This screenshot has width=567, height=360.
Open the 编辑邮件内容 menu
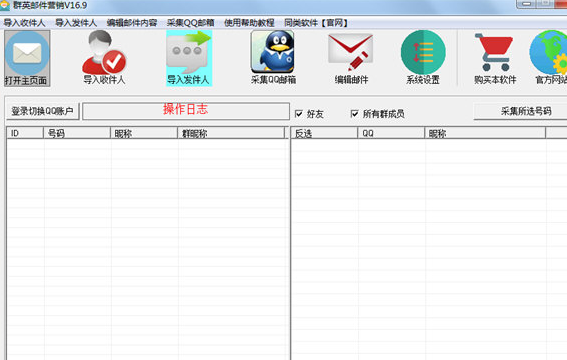[x=132, y=23]
